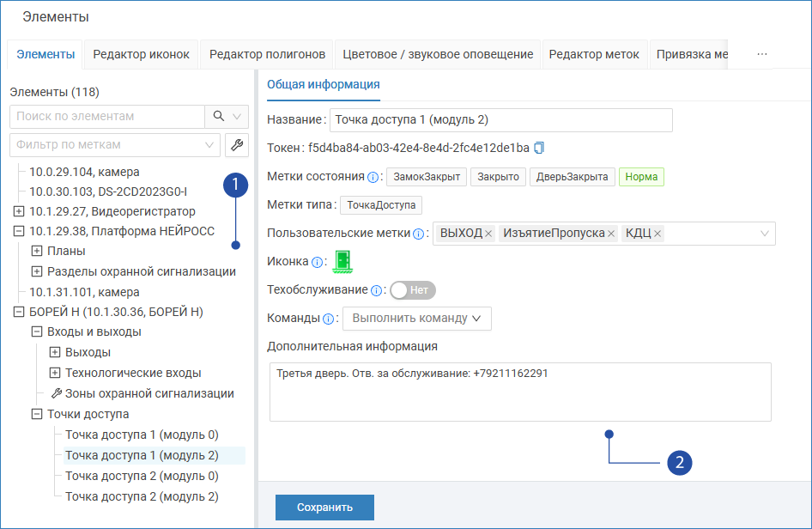The width and height of the screenshot is (812, 529).
Task: Select Точка доступа 2 (модуль 0)
Action: tap(142, 476)
